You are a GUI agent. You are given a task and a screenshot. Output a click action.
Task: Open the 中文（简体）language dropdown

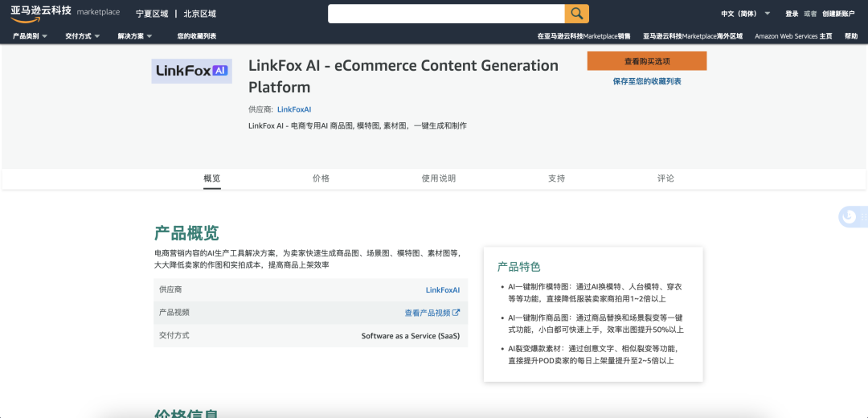745,14
